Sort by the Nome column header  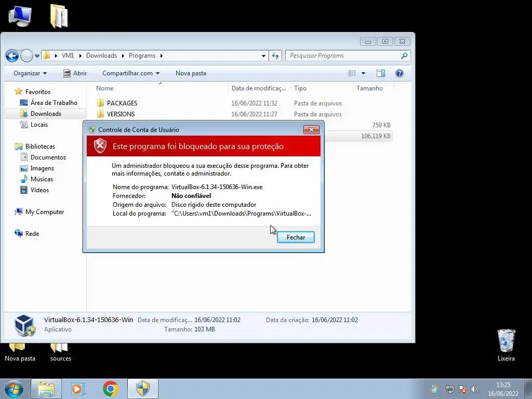click(x=104, y=88)
